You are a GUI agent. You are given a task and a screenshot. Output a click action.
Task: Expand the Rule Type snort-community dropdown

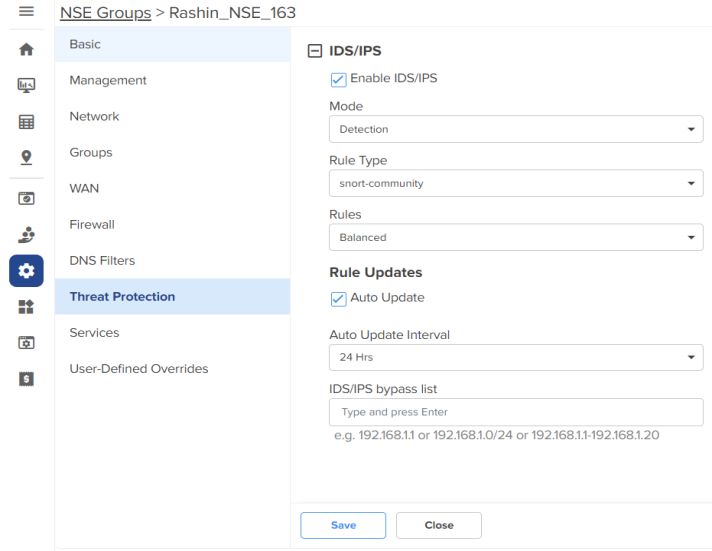click(x=516, y=183)
